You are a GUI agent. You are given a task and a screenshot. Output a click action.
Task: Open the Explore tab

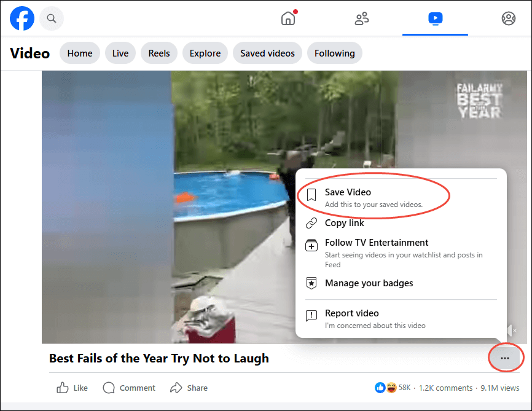click(205, 53)
